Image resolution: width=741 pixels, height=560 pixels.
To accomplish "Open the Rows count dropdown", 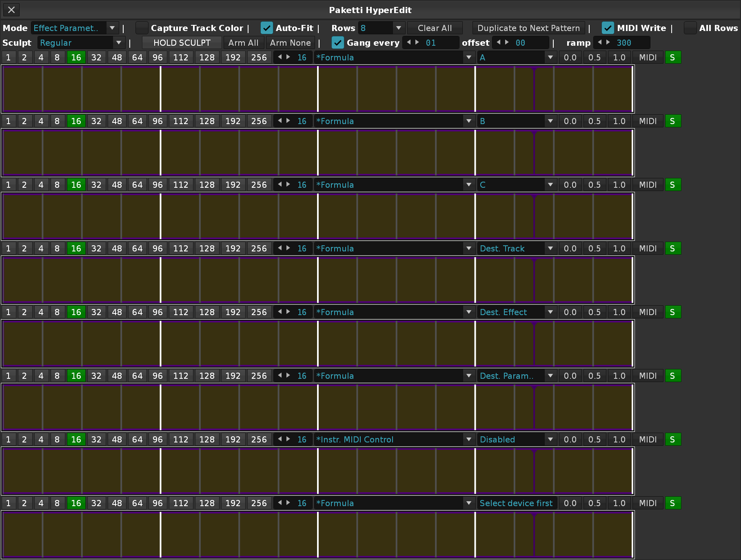I will (x=382, y=28).
